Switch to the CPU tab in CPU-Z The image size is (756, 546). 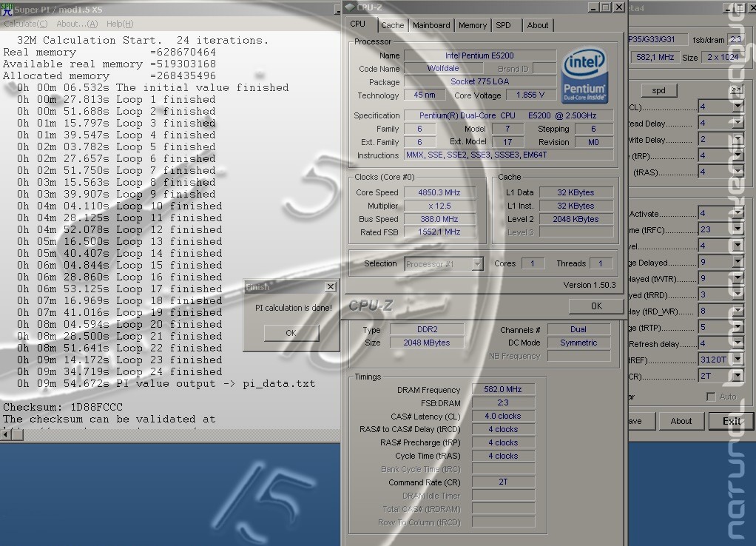tap(358, 24)
